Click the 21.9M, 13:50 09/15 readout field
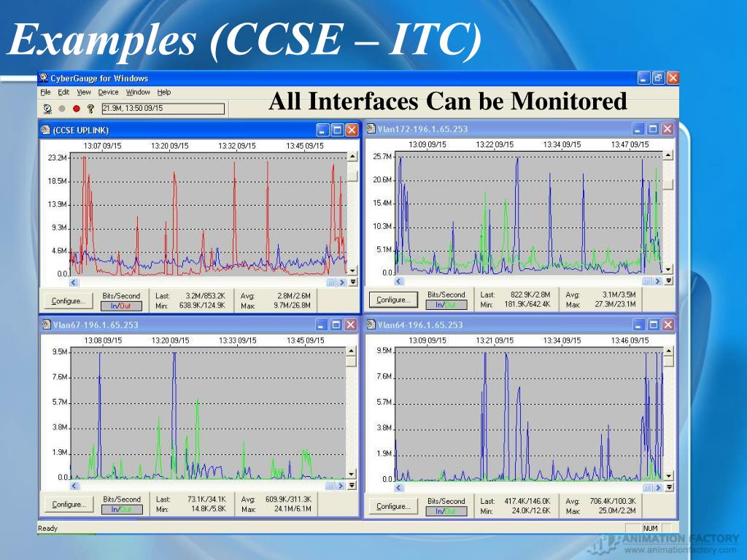747x560 pixels. [x=163, y=109]
